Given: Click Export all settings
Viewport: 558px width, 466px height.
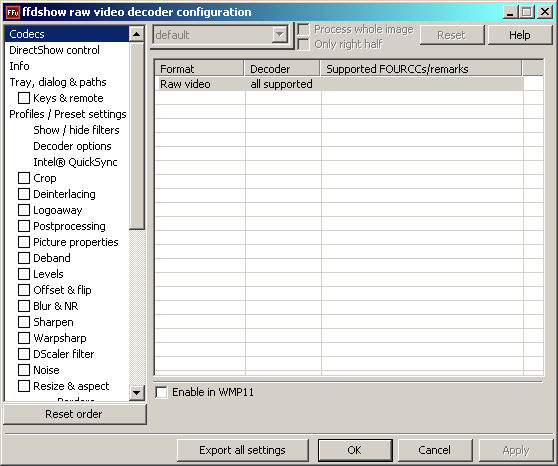Looking at the screenshot, I should 242,450.
